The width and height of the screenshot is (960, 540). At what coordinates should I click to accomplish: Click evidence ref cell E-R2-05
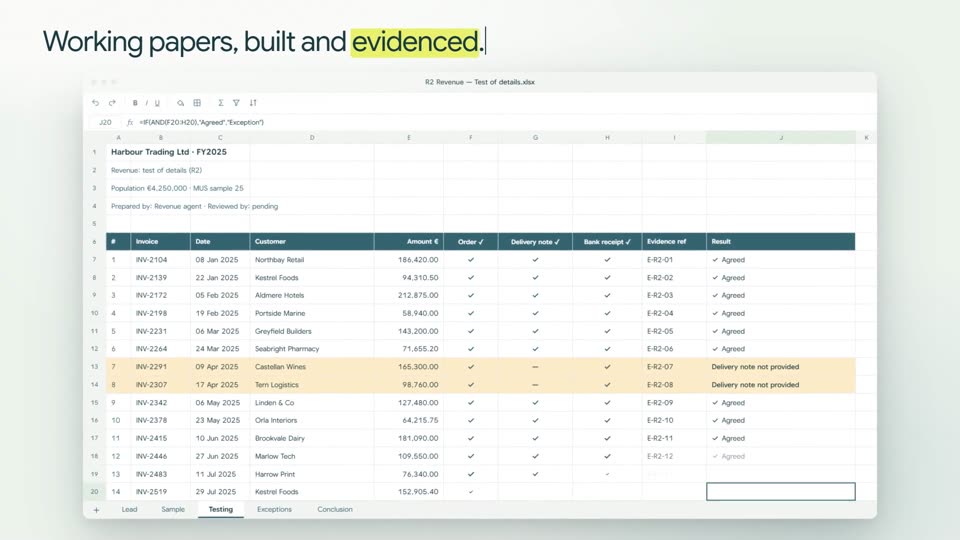[x=674, y=331]
